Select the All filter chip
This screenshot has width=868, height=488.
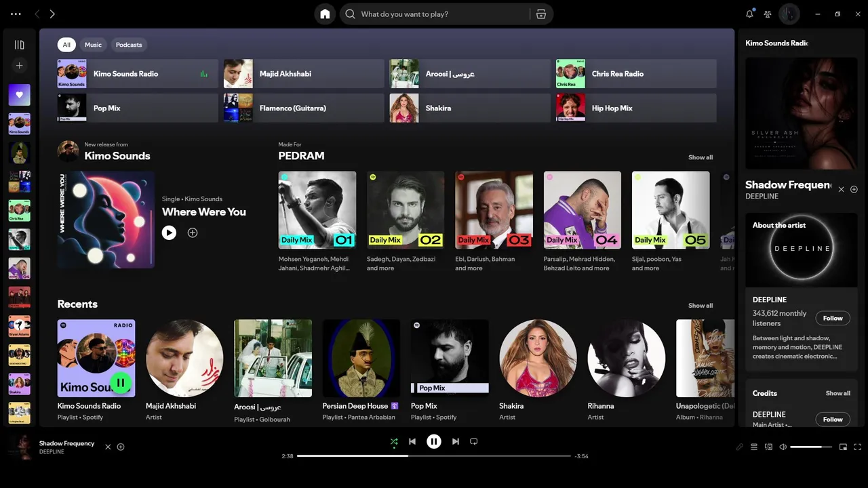point(66,45)
